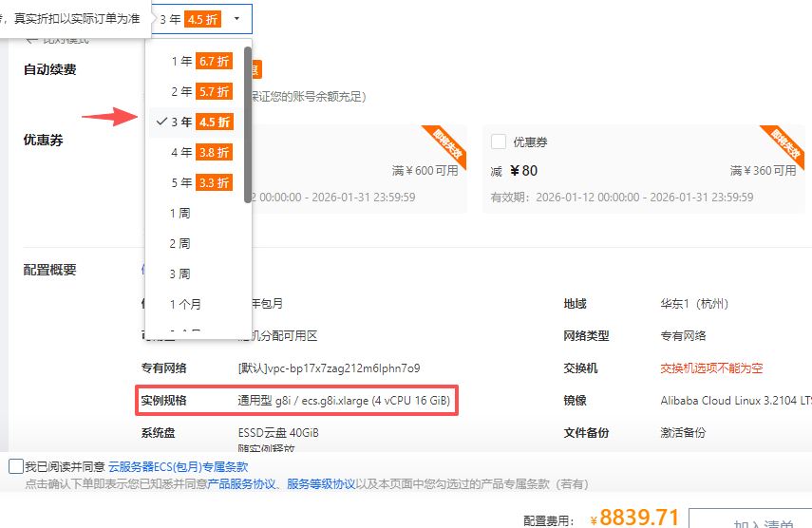Tick the 优惠券 checkbox on ¥80 coupon
Image resolution: width=812 pixels, height=528 pixels.
pyautogui.click(x=499, y=142)
